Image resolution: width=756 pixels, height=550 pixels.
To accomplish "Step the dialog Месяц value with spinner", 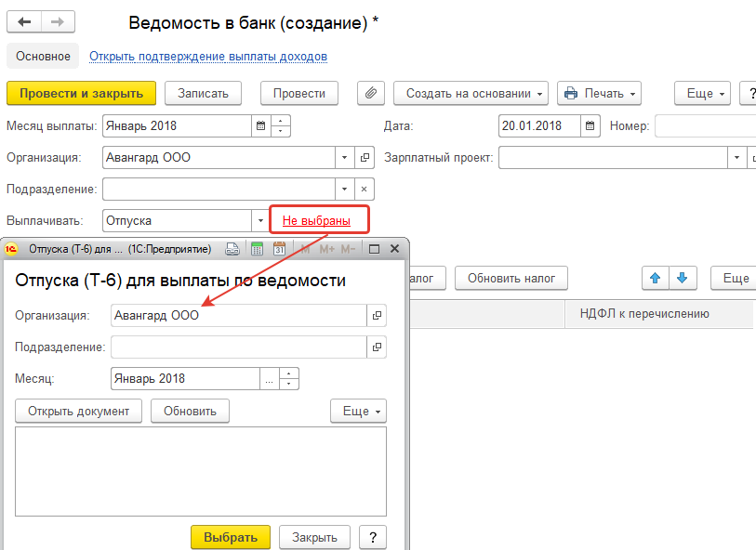I will coord(289,379).
